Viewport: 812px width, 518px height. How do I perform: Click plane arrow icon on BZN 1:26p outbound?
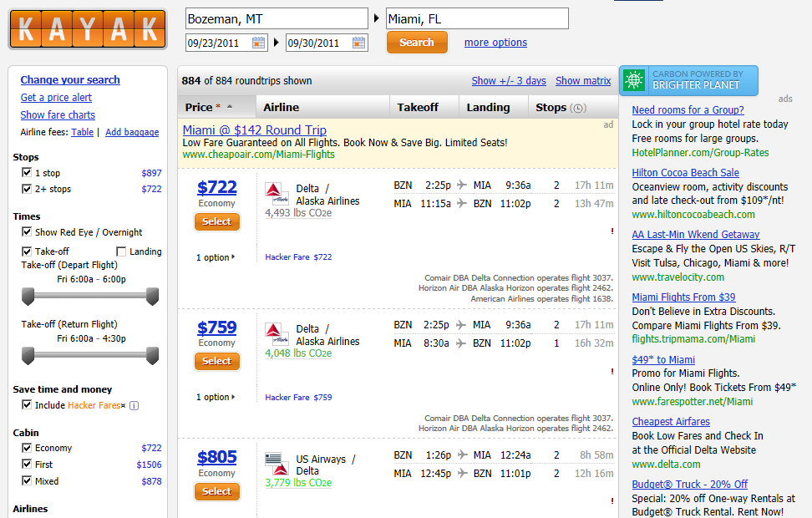(463, 455)
